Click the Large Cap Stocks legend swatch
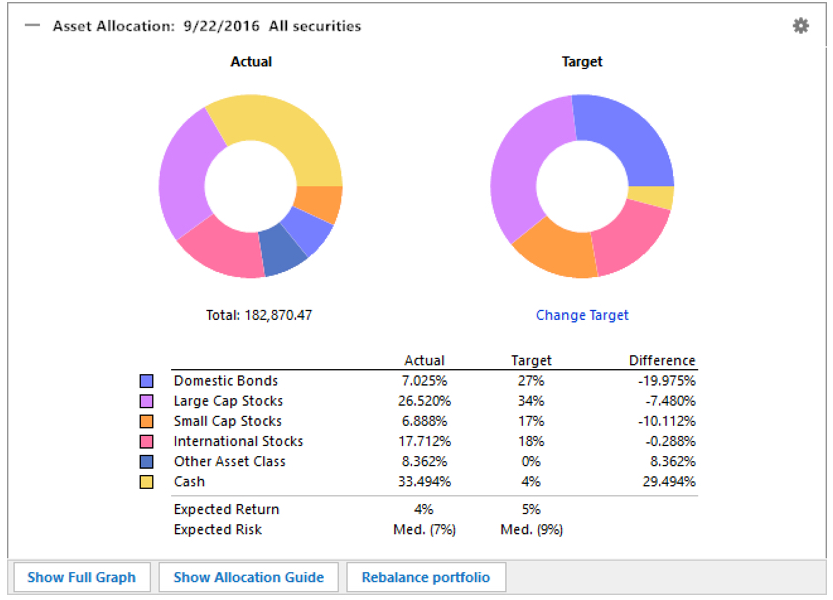Viewport: 833px width, 600px height. (147, 401)
